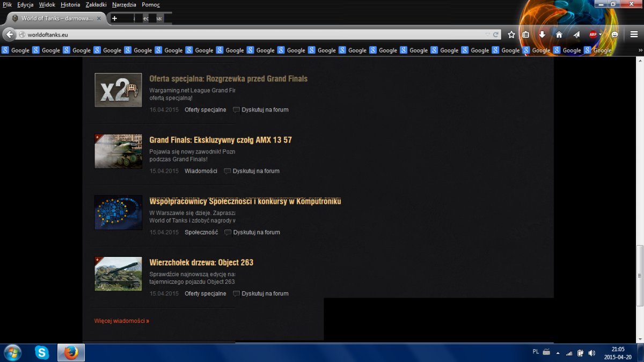Open 'Wierzchołek drzewa: Object 263' article
Image resolution: width=644 pixels, height=362 pixels.
pyautogui.click(x=201, y=262)
